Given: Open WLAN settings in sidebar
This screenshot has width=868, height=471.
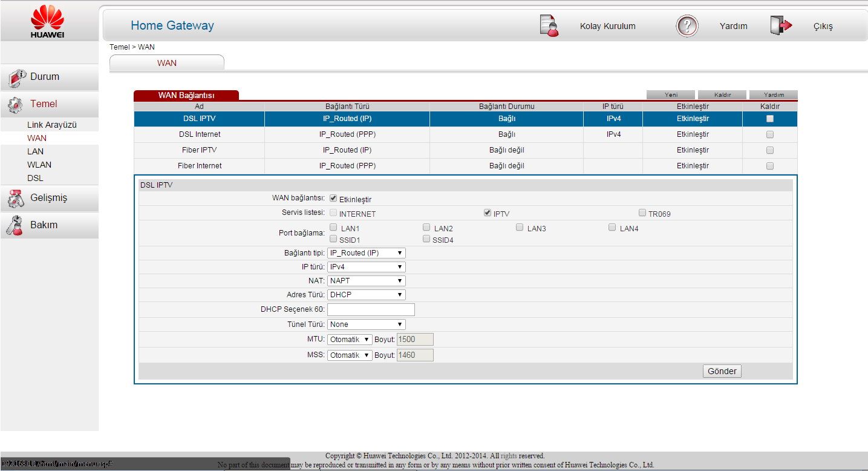Looking at the screenshot, I should (39, 165).
